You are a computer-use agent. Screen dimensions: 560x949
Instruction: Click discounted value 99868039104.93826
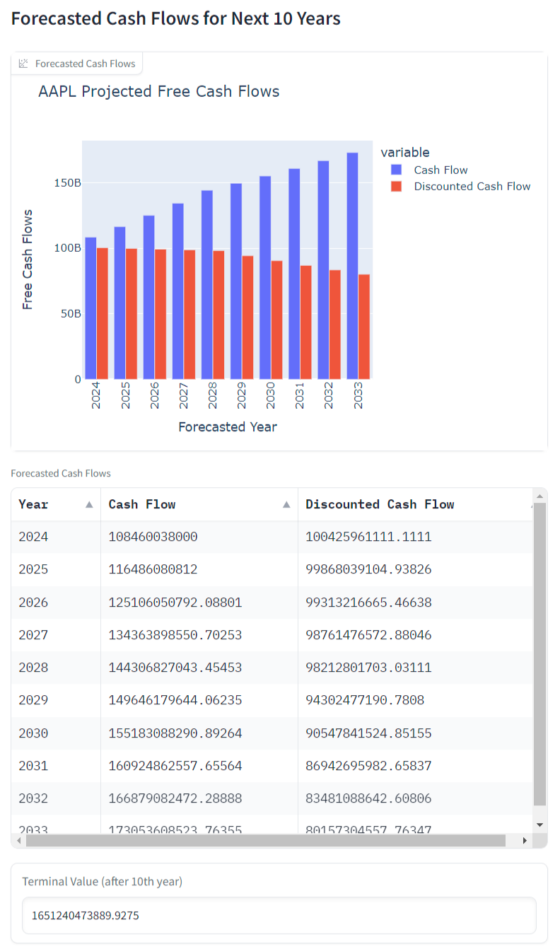coord(368,570)
